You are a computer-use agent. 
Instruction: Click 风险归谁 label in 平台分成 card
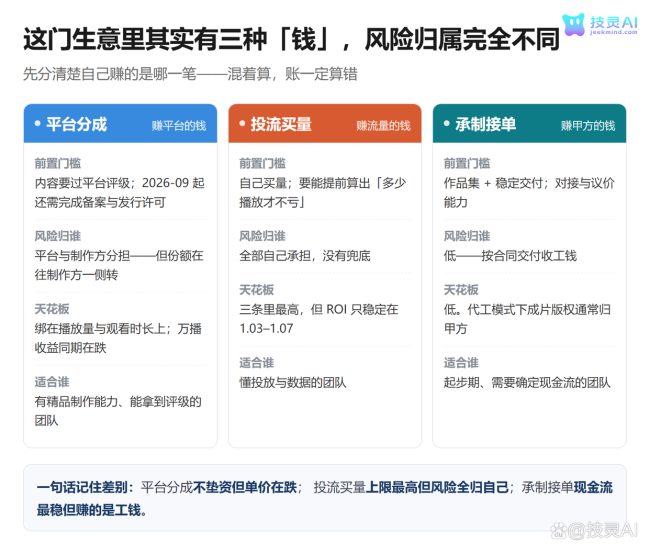click(58, 236)
